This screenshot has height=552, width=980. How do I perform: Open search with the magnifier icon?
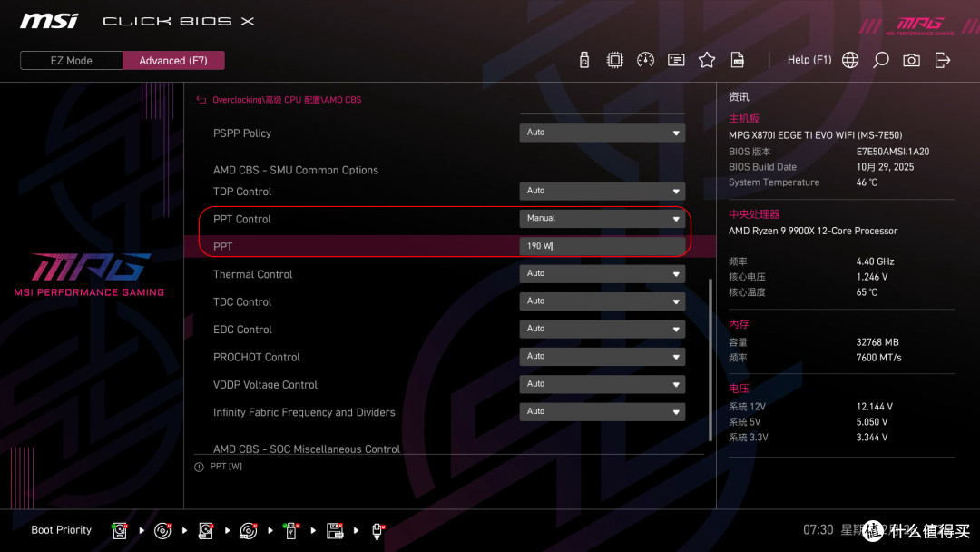(x=880, y=60)
